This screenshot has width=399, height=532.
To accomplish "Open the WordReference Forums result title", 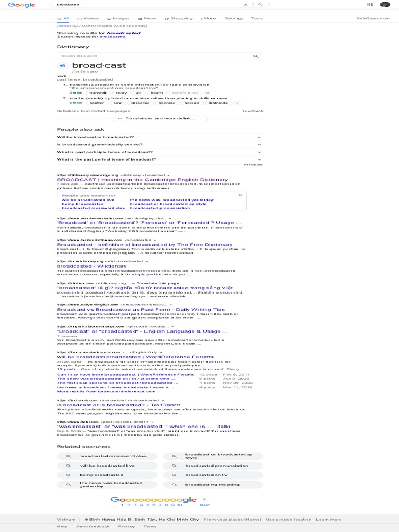I will coord(135,357).
